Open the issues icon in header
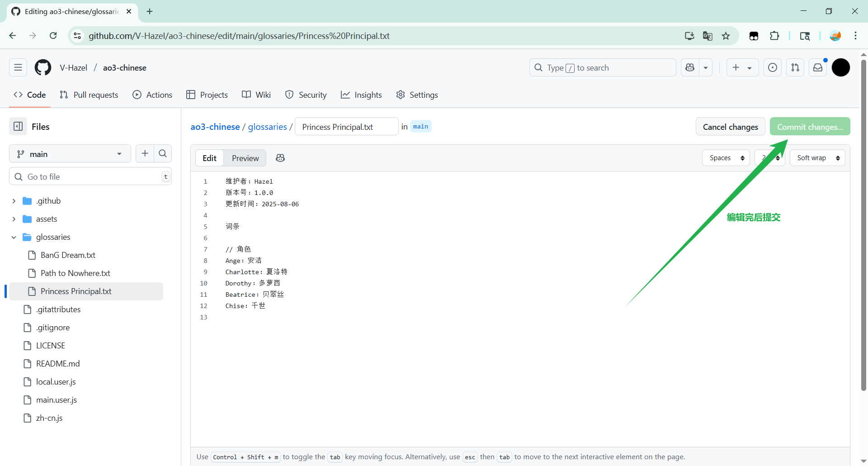The width and height of the screenshot is (868, 466). (773, 67)
